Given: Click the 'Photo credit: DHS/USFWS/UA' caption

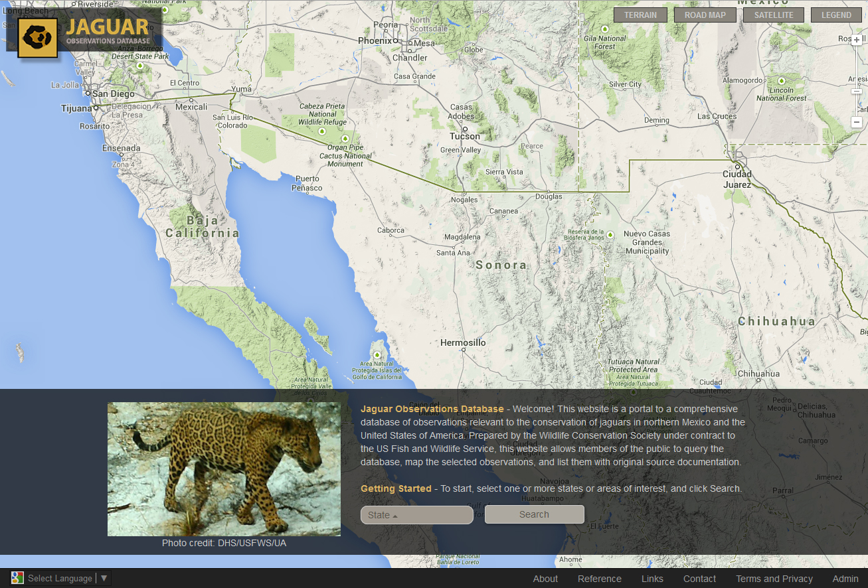Looking at the screenshot, I should (x=224, y=543).
